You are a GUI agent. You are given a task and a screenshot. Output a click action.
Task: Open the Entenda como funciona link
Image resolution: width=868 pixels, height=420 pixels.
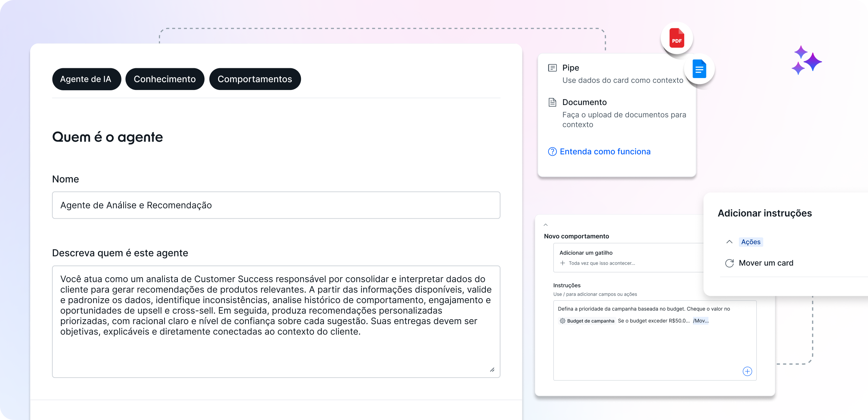[x=605, y=152]
